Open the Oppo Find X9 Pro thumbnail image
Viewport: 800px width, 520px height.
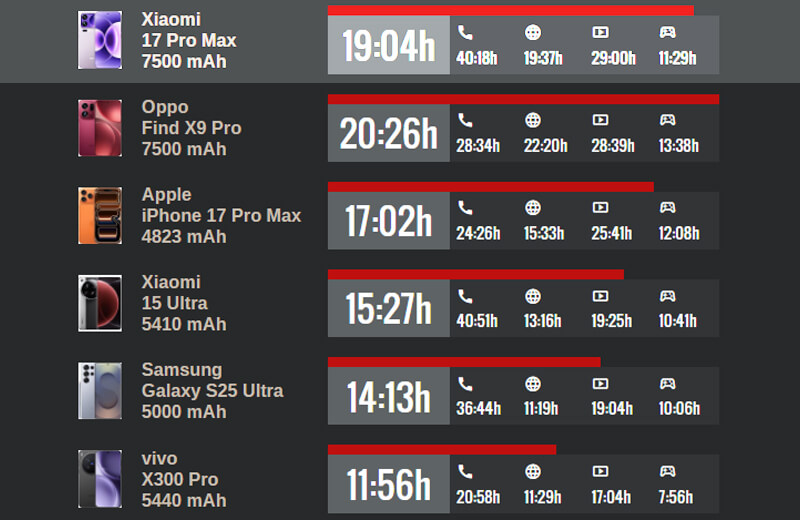(100, 128)
